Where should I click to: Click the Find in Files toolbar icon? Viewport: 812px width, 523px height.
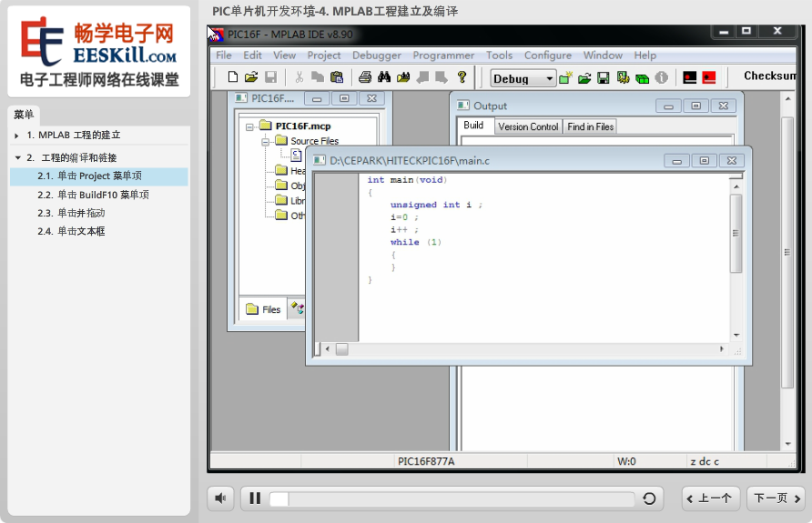(x=403, y=77)
